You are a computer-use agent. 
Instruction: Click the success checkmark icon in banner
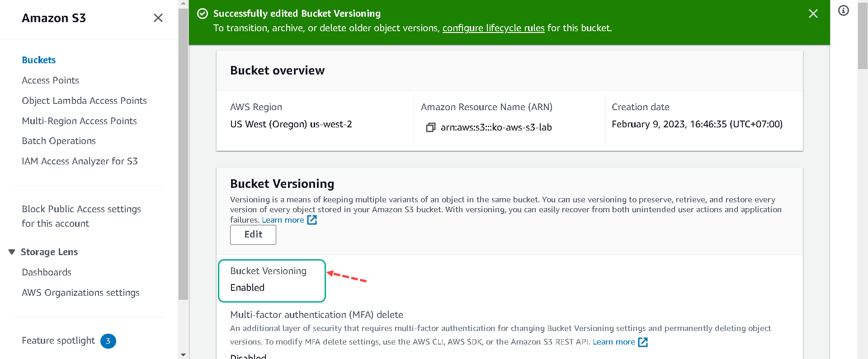pos(203,14)
